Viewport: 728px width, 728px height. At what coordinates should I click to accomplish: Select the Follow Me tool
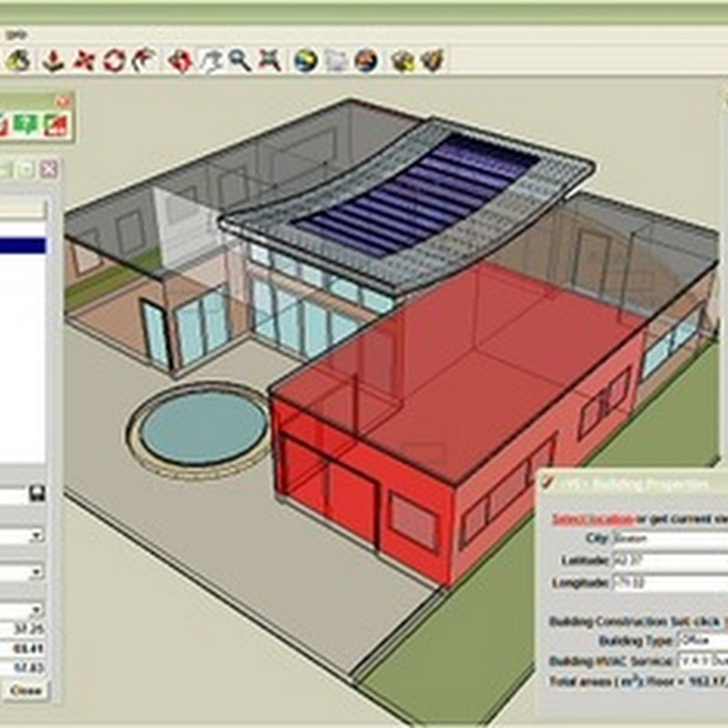[x=143, y=60]
